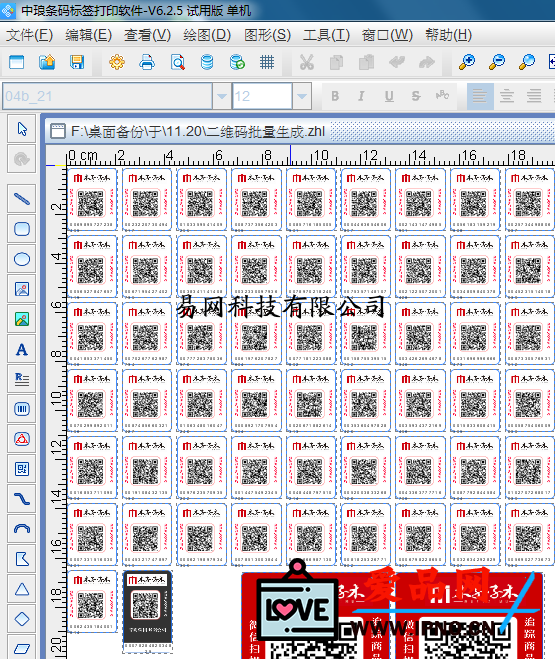The height and width of the screenshot is (659, 555).
Task: Open the 编辑(E) menu
Action: tap(89, 35)
